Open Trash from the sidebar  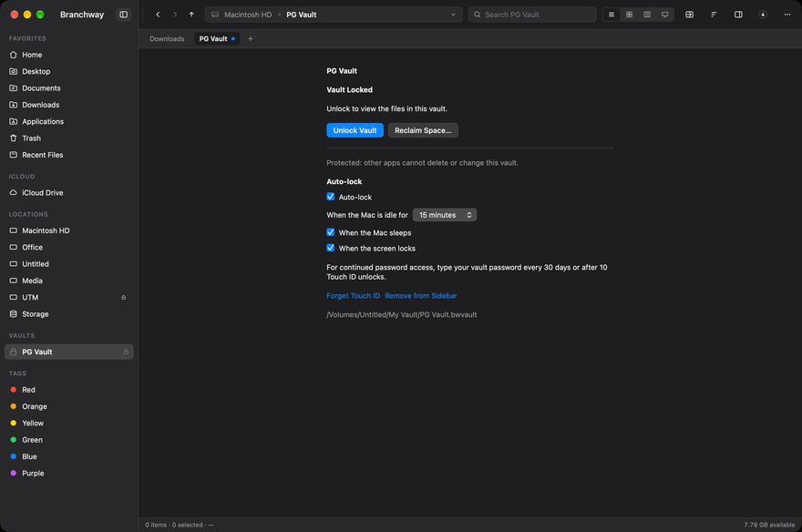[69, 138]
